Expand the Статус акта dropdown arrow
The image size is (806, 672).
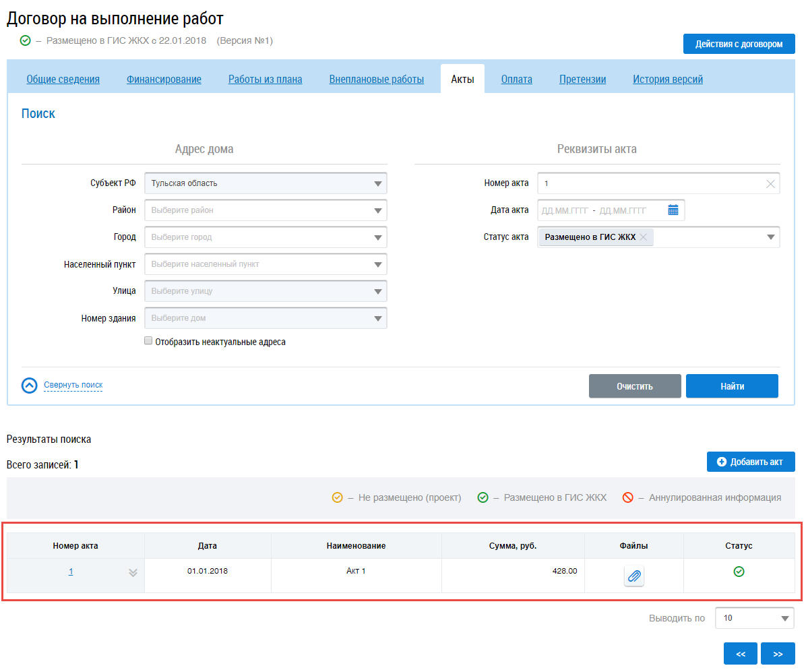(x=770, y=237)
